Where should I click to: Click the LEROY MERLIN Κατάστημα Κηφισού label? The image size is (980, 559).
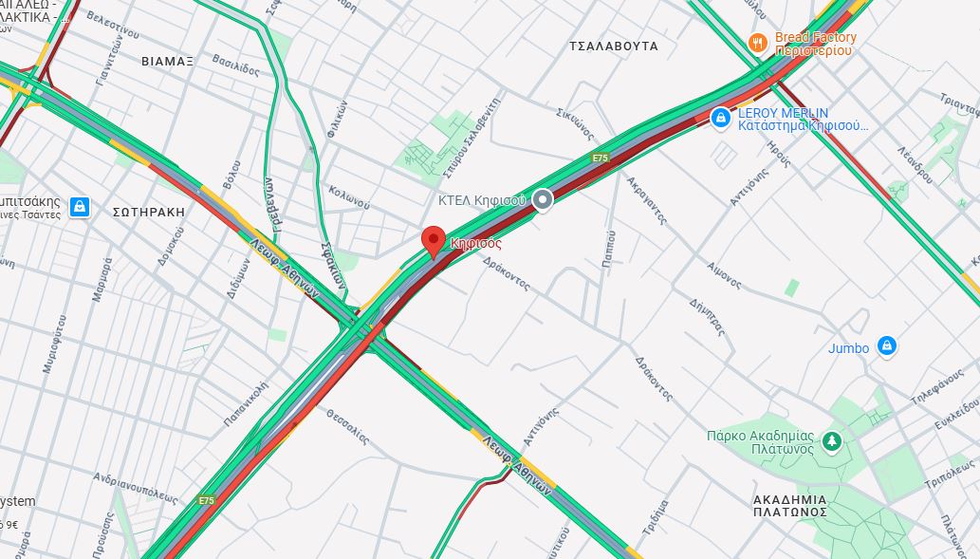[803, 120]
